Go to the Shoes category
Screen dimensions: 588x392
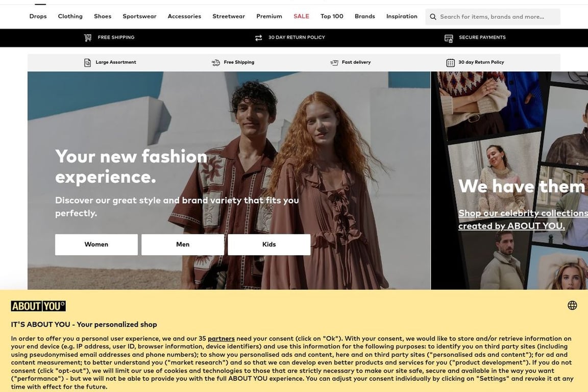103,16
